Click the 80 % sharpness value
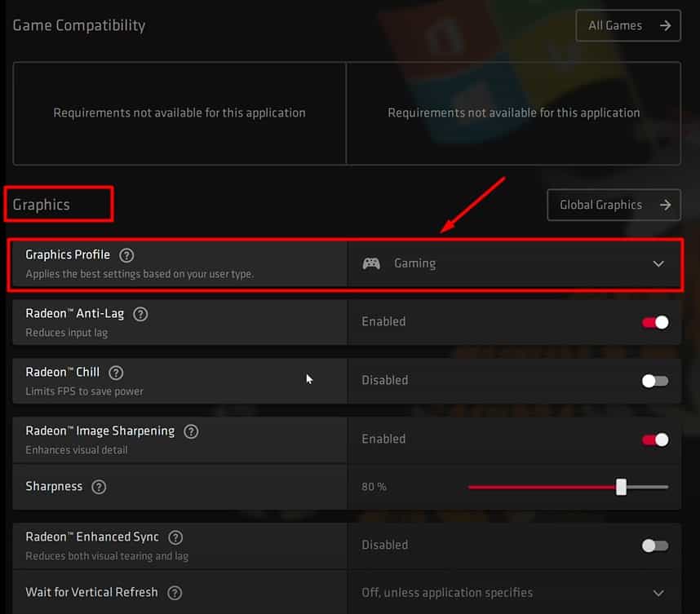Viewport: 700px width, 614px height. click(374, 487)
